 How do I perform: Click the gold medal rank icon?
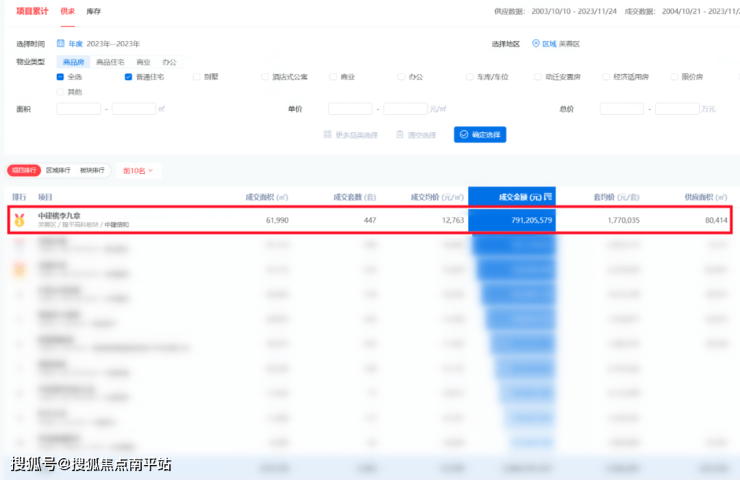[19, 220]
